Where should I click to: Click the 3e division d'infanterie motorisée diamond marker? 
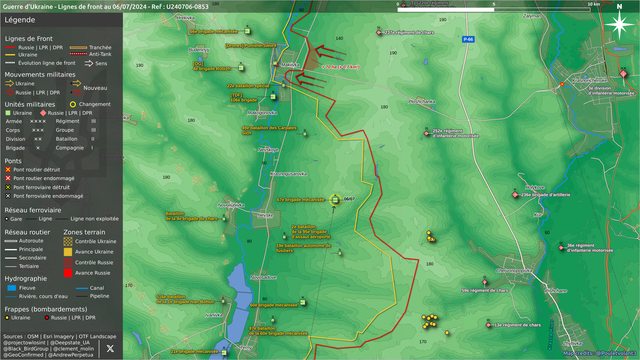coord(623,74)
